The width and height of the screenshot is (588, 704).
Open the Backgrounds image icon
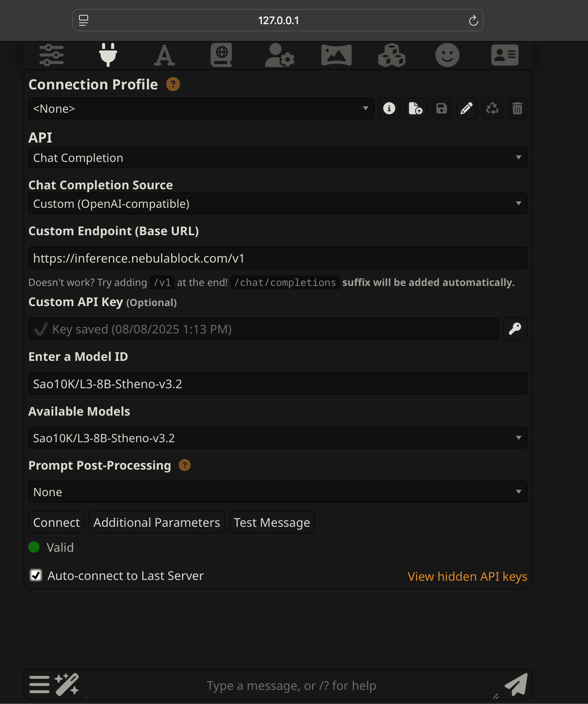[x=336, y=55]
